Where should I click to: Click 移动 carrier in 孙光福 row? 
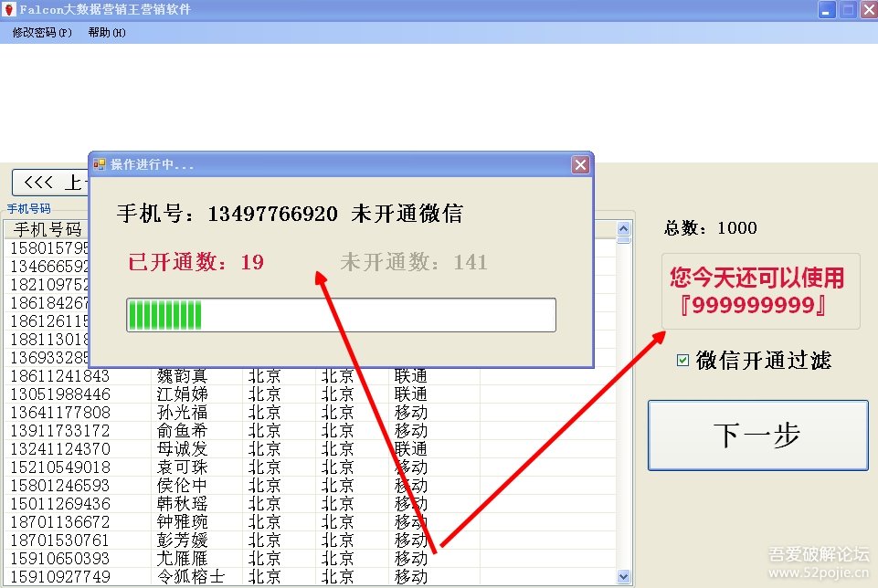[x=410, y=413]
